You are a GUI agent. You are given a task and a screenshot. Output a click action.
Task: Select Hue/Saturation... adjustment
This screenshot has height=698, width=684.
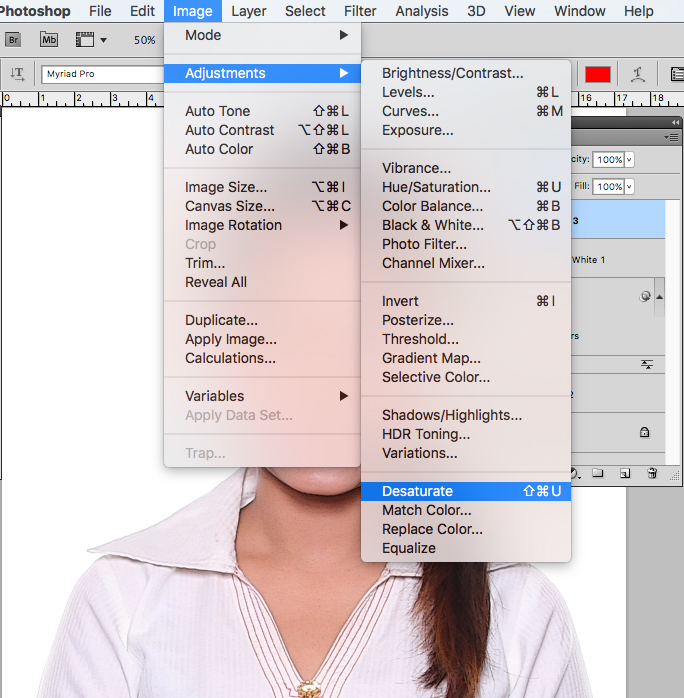436,187
